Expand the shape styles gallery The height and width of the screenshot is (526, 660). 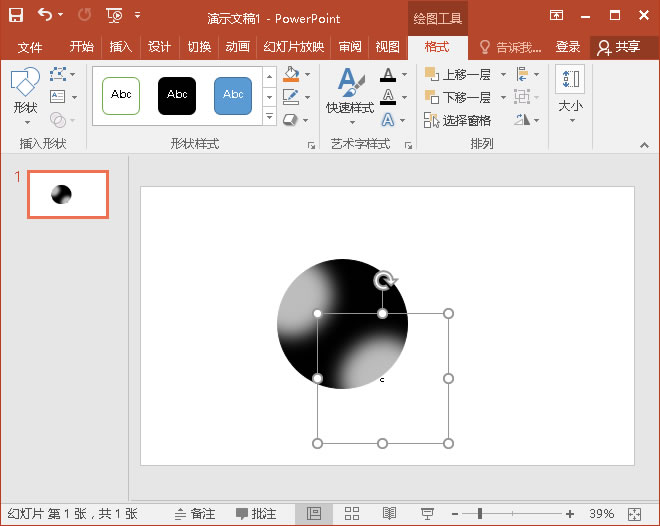click(x=269, y=118)
